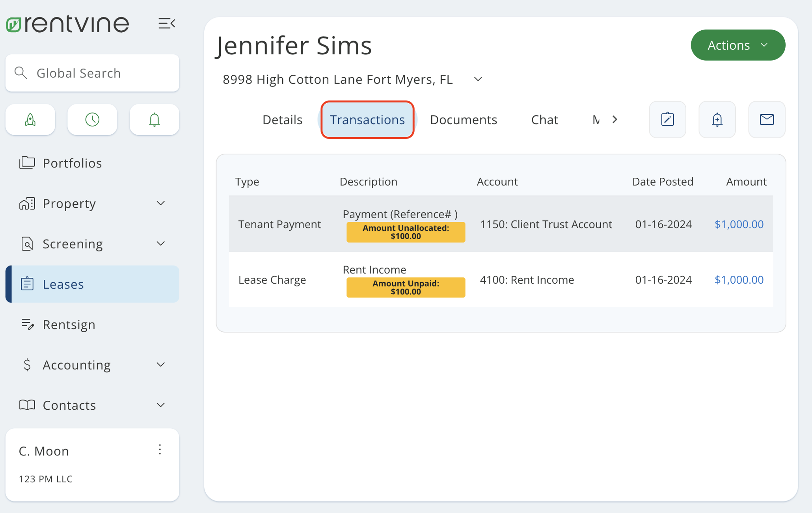Open Lease Charge $1,000.00 amount link
Viewport: 812px width, 513px height.
(x=739, y=280)
